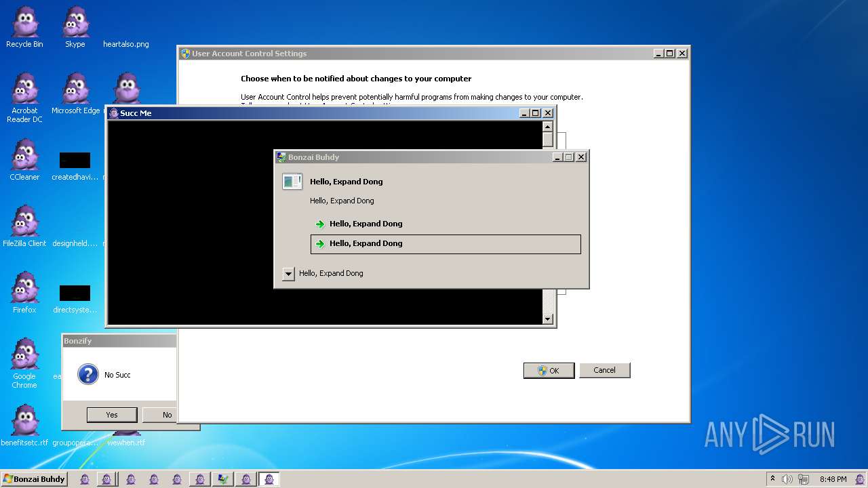
Task: Click the shield icon in UAC Settings title
Action: 185,54
